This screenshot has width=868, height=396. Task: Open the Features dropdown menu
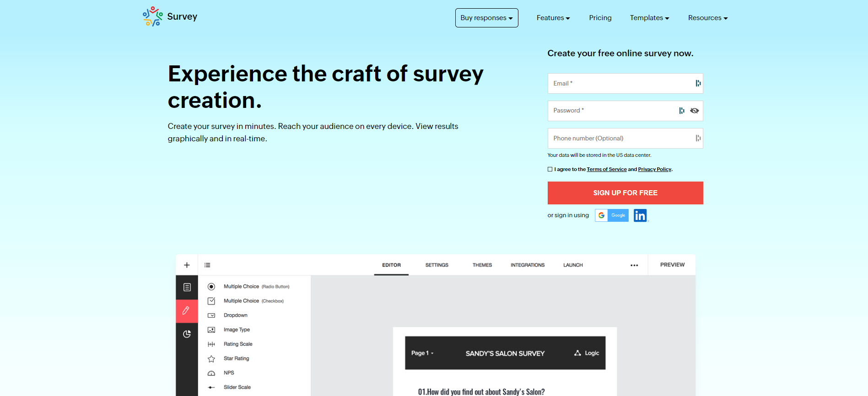point(553,18)
